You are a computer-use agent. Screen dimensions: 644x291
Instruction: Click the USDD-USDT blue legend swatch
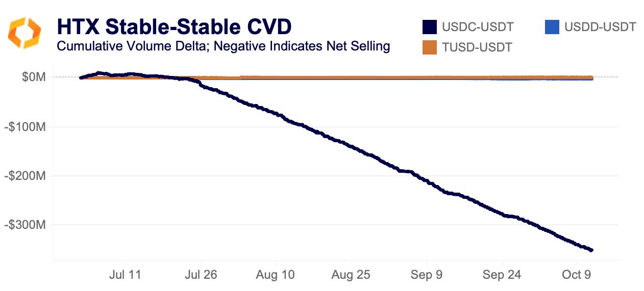552,27
